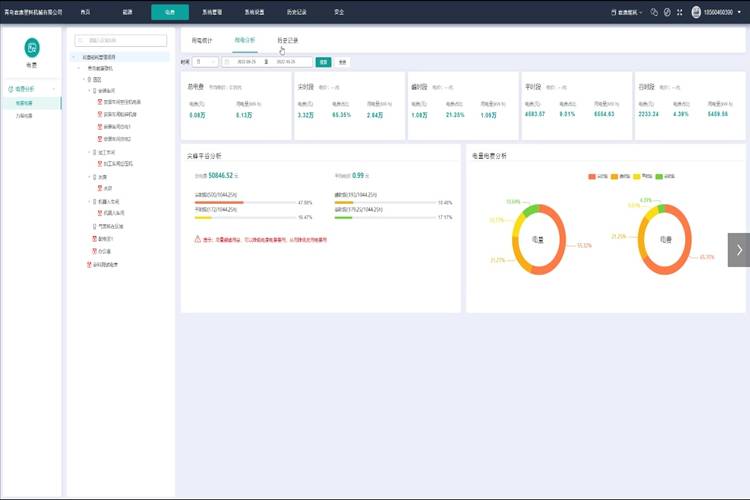Viewport: 750px width, 500px height.
Task: Click the second round icon beside the fullscreen icon
Action: tap(666, 12)
